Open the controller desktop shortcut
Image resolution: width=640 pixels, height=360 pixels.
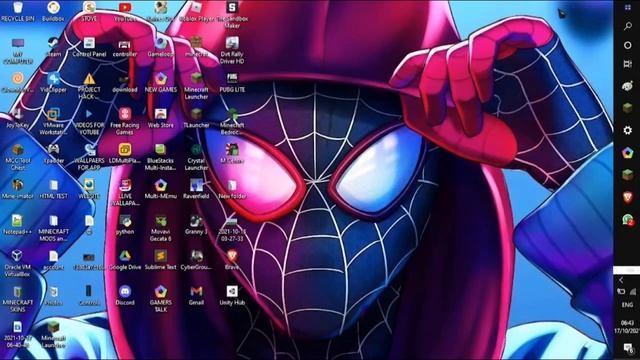click(125, 47)
